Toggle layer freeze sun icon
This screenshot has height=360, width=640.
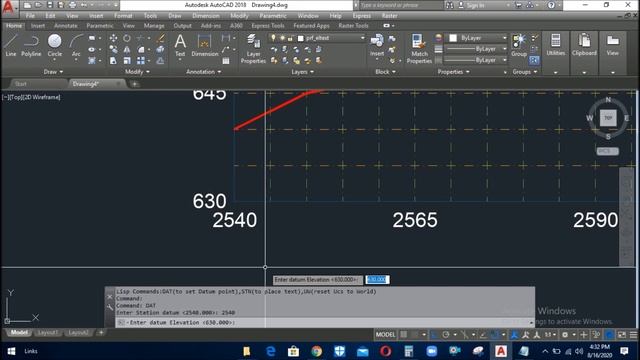click(282, 38)
